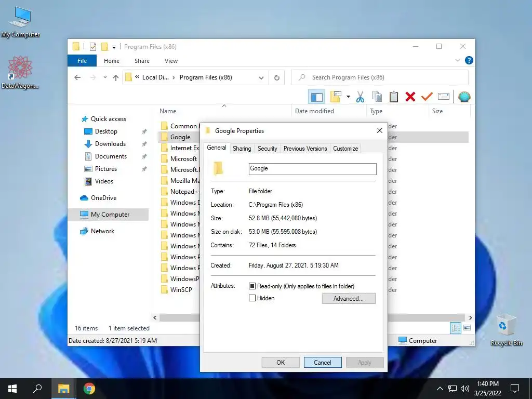This screenshot has height=399, width=532.
Task: Click the Copy icon in toolbar
Action: (x=377, y=97)
